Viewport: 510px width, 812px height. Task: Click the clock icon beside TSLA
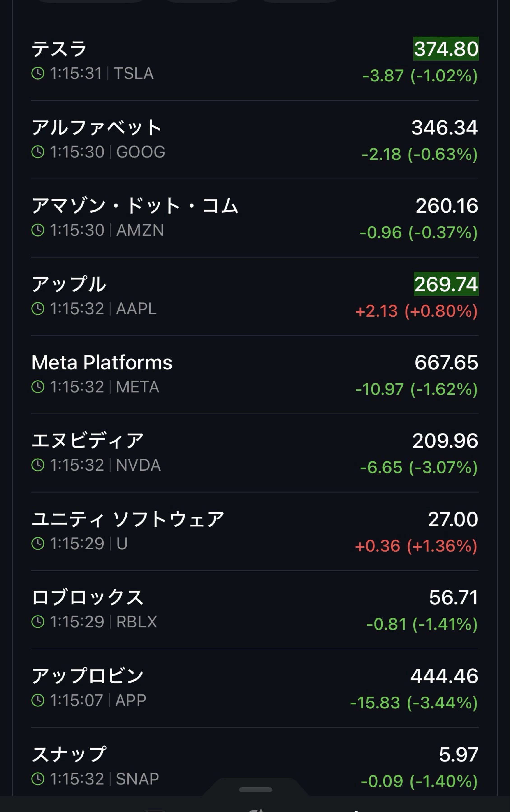(x=38, y=73)
